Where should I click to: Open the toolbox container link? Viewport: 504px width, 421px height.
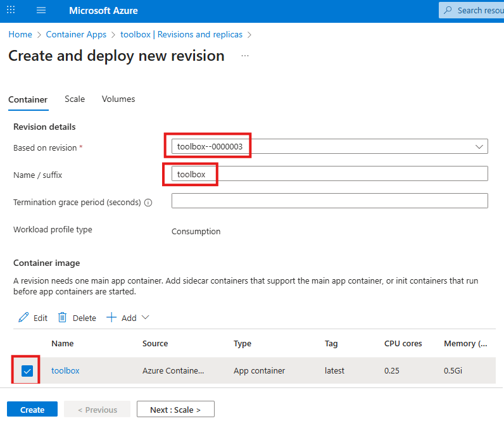(x=65, y=370)
